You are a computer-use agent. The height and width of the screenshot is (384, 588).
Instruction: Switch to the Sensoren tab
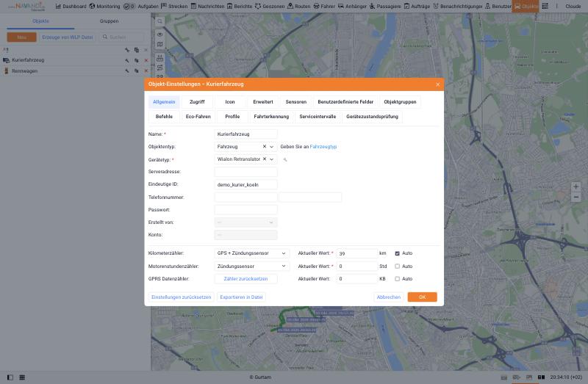tap(296, 102)
